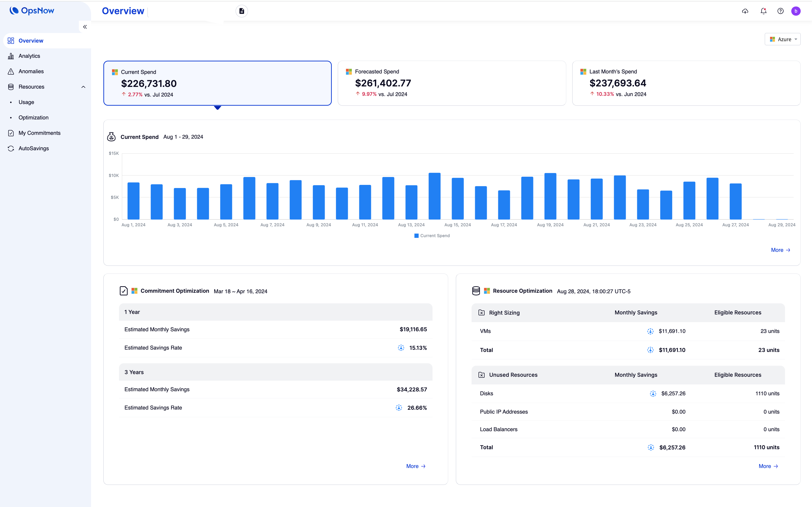Screen dimensions: 812x507
Task: Click More link in Resource Optimization
Action: click(768, 466)
